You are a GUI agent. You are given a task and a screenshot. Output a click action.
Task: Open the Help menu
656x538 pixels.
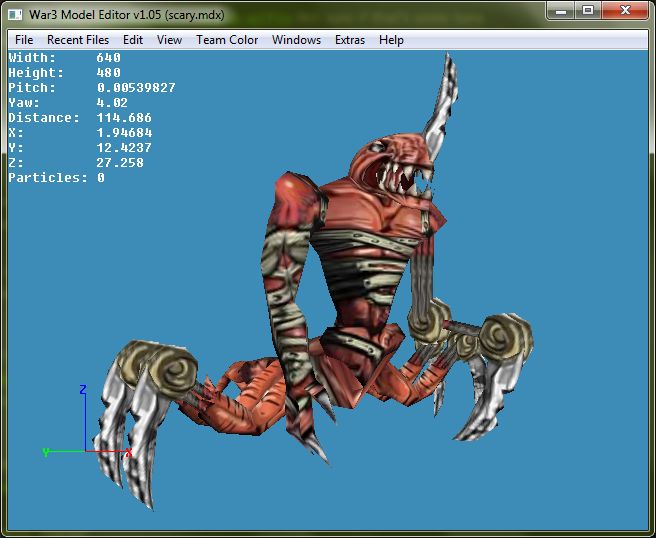click(x=391, y=40)
